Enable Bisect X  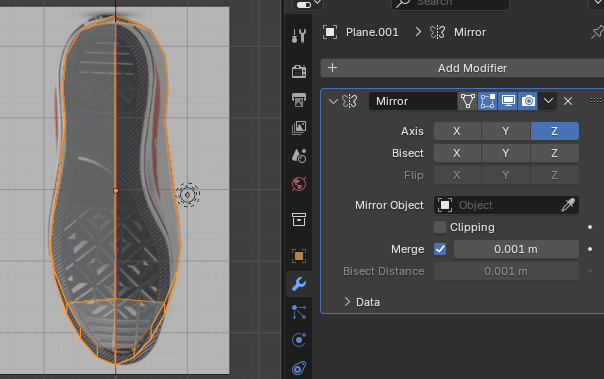tap(457, 153)
